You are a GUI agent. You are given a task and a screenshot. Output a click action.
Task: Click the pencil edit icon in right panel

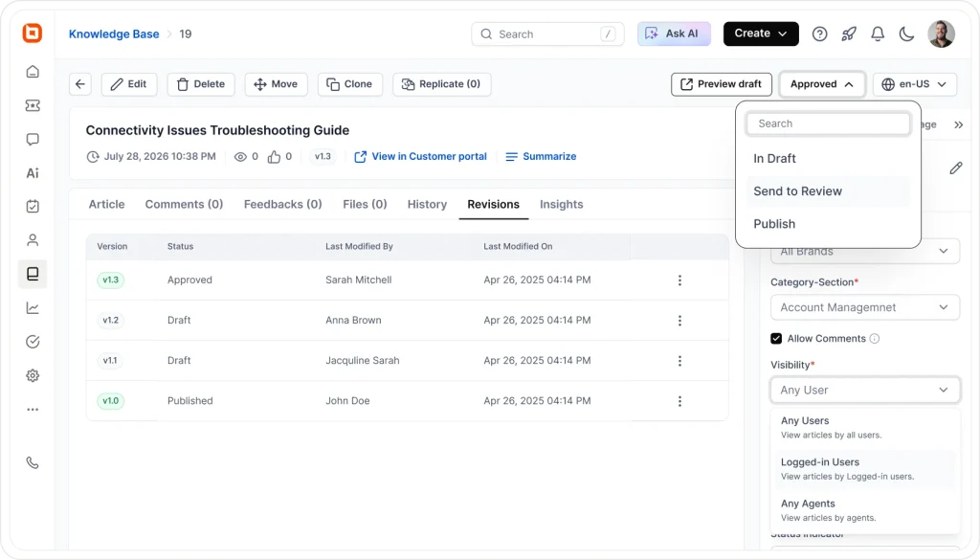click(x=956, y=168)
